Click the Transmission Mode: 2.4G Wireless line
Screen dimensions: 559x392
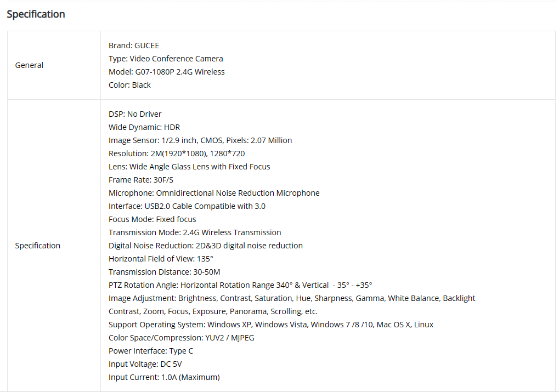point(195,232)
